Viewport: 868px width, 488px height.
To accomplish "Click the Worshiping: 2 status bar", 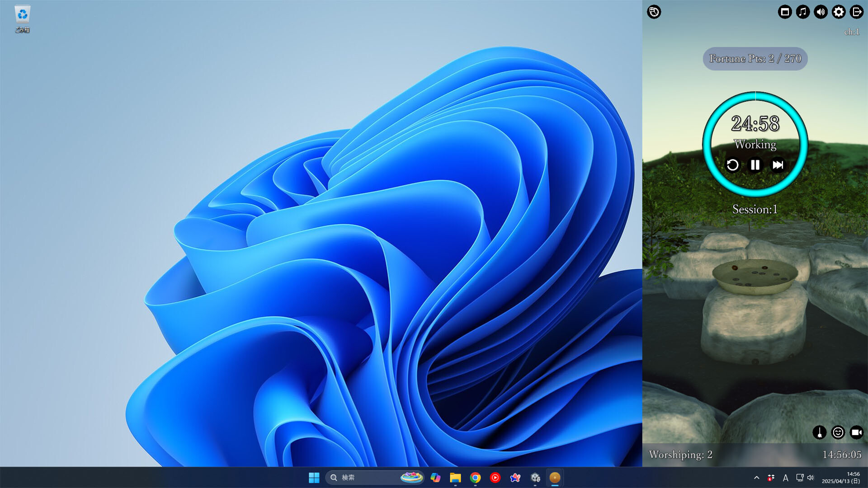I will coord(680,455).
